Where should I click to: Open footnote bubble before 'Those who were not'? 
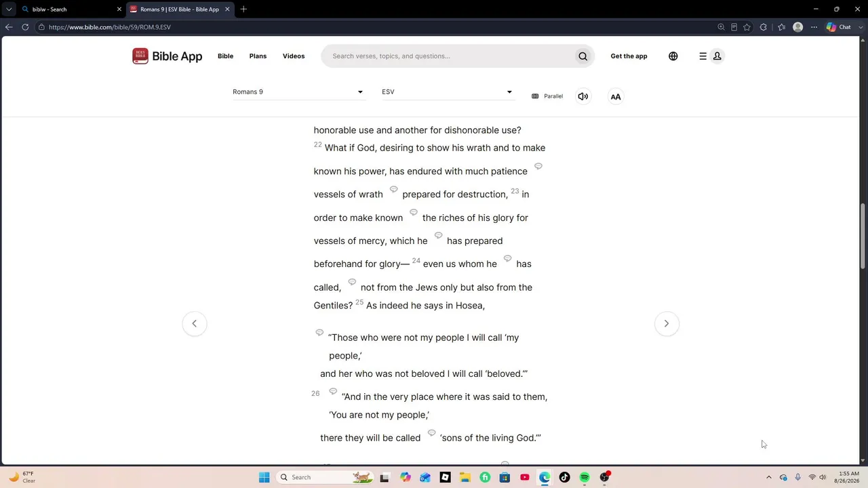[x=319, y=332]
